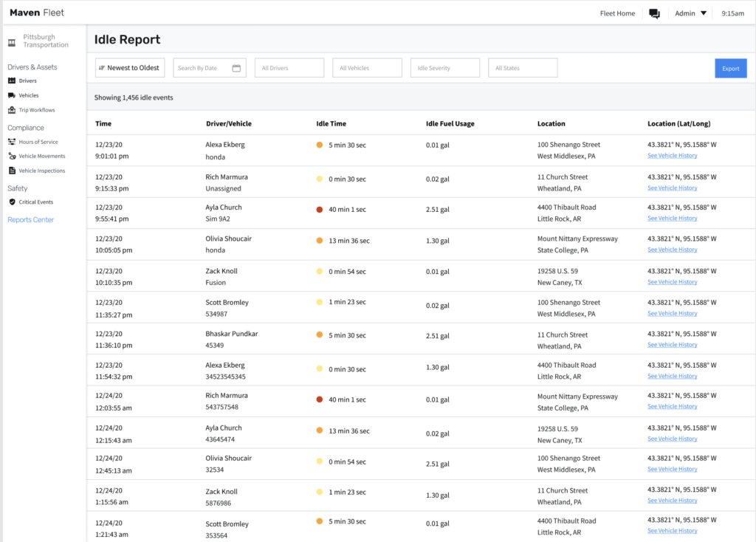Click red severity dot for Ayla Church Sim 9A2

click(x=319, y=209)
